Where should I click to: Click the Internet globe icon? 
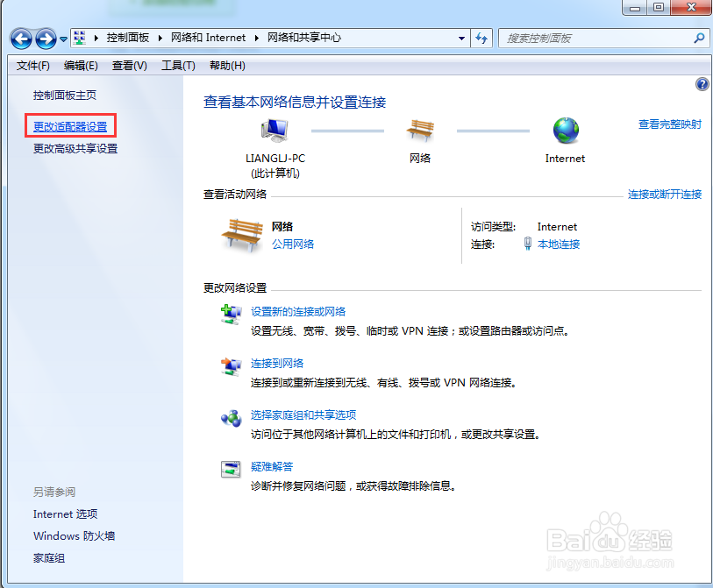tap(565, 130)
